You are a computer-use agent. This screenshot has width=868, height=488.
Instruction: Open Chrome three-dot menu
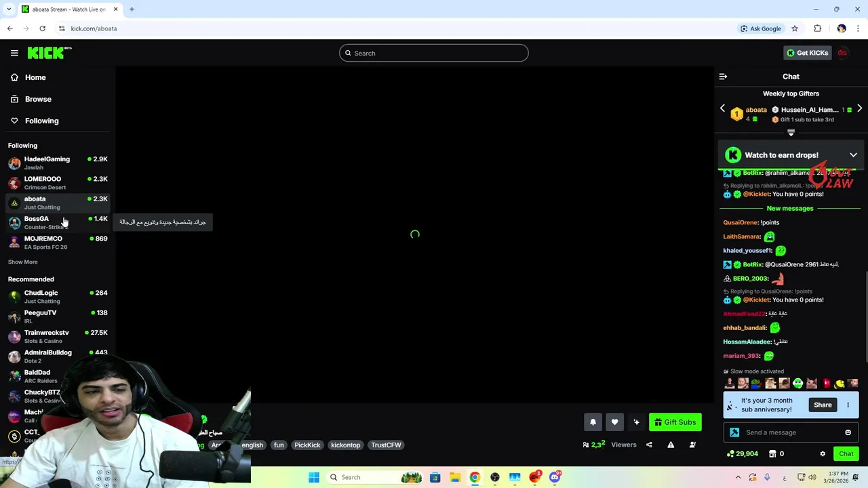point(858,28)
